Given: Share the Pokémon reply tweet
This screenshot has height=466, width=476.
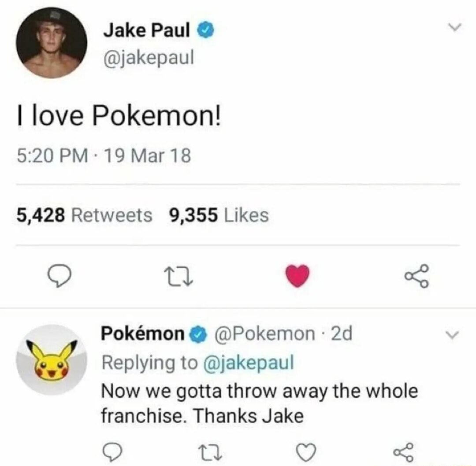Looking at the screenshot, I should (402, 451).
